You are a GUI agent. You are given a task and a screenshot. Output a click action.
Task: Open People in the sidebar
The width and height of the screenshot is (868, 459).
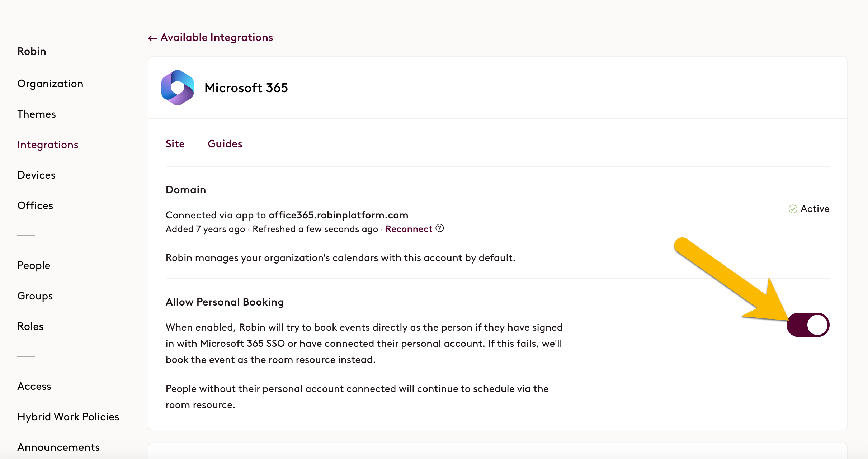[x=34, y=265]
